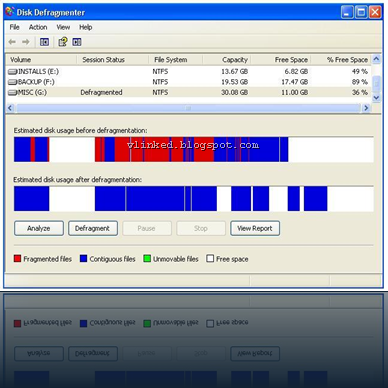388x388 pixels.
Task: Click the '19.53 GB' capacity cell
Action: (x=234, y=82)
